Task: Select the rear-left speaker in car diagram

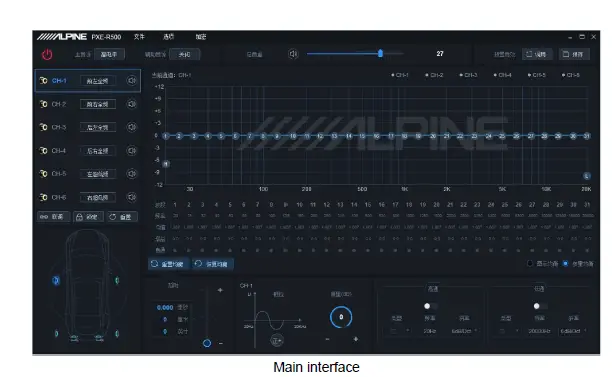Action: click(57, 334)
